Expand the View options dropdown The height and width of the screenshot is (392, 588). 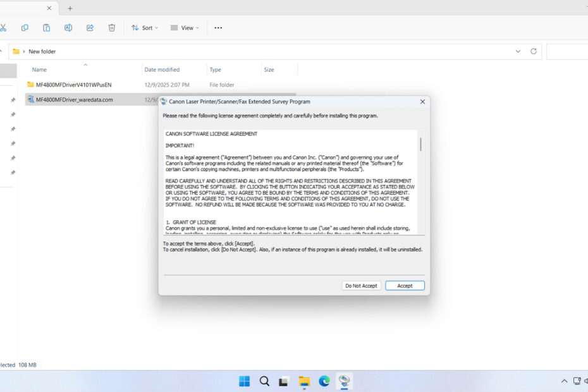[x=185, y=28]
